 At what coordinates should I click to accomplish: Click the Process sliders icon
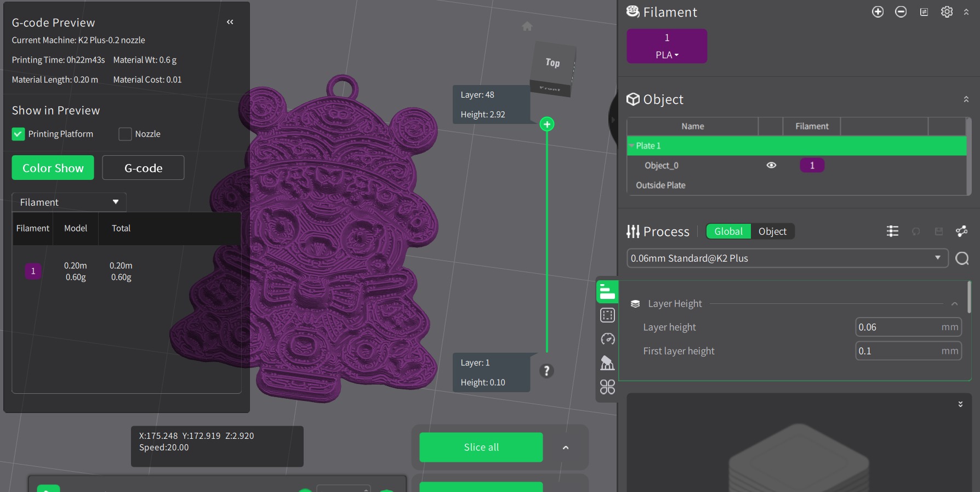click(633, 231)
